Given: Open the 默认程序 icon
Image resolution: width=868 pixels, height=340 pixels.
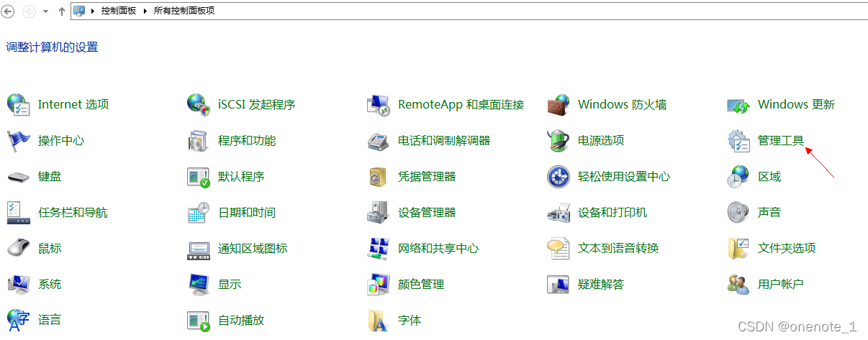Looking at the screenshot, I should coord(198,176).
